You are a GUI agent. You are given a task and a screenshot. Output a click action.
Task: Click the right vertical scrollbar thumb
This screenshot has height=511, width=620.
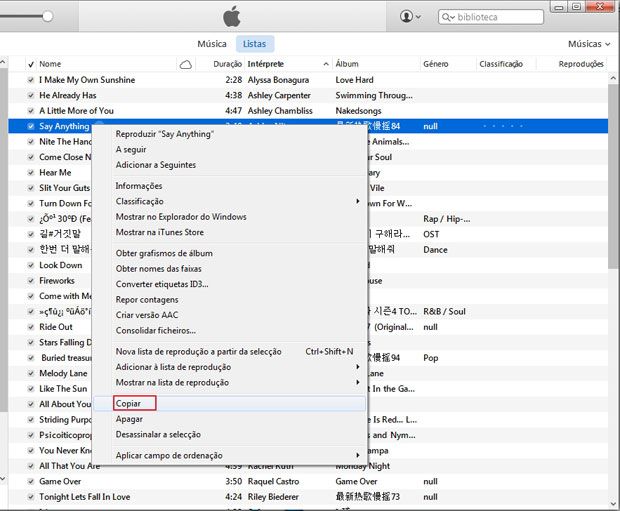click(x=614, y=176)
